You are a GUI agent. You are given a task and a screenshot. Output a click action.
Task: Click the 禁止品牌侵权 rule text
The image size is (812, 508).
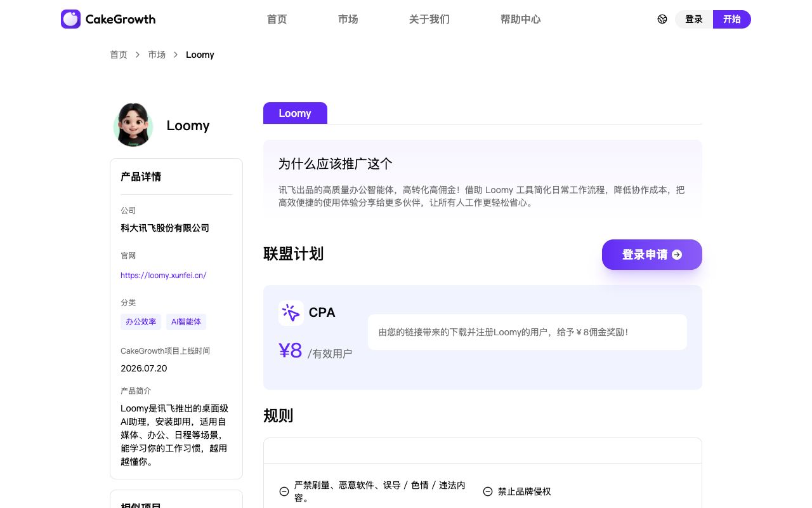pos(525,491)
